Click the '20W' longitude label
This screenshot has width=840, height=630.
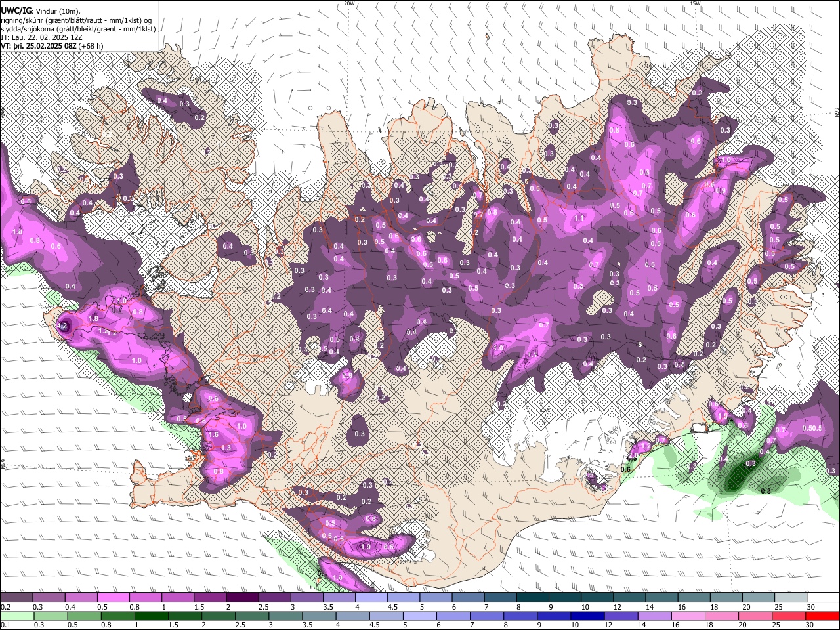click(349, 3)
